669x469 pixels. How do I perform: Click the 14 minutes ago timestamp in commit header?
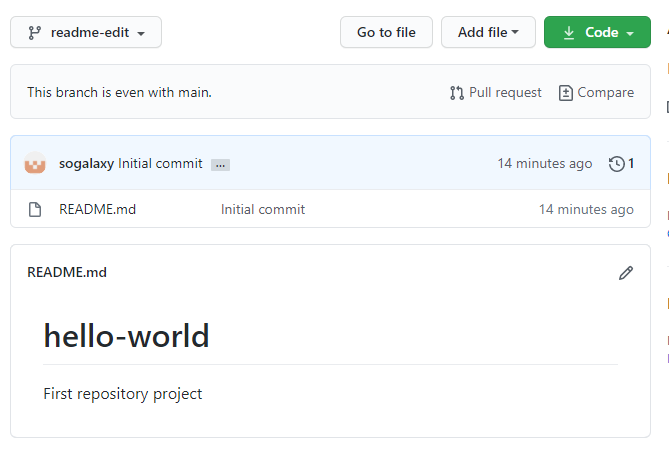(x=545, y=163)
